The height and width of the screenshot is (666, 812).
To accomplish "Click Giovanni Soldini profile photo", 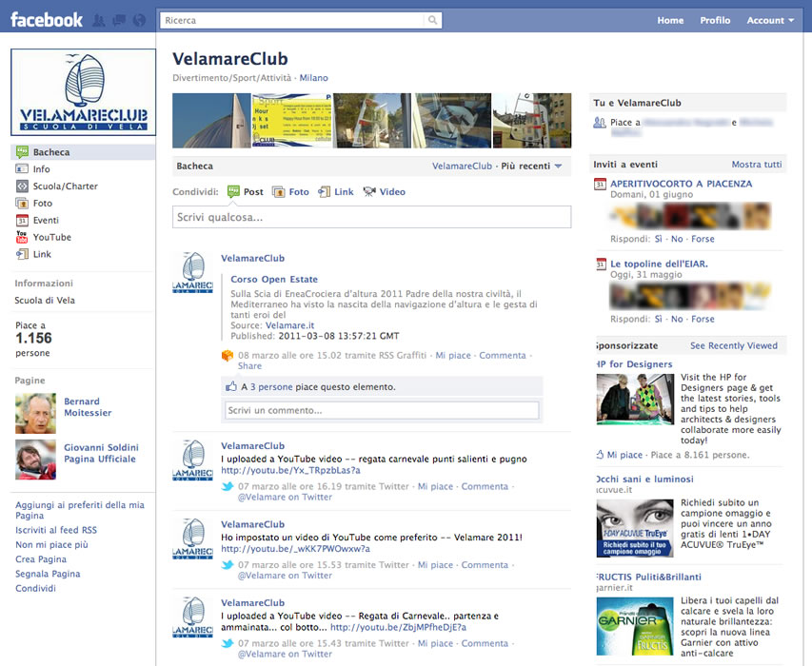I will tap(36, 460).
